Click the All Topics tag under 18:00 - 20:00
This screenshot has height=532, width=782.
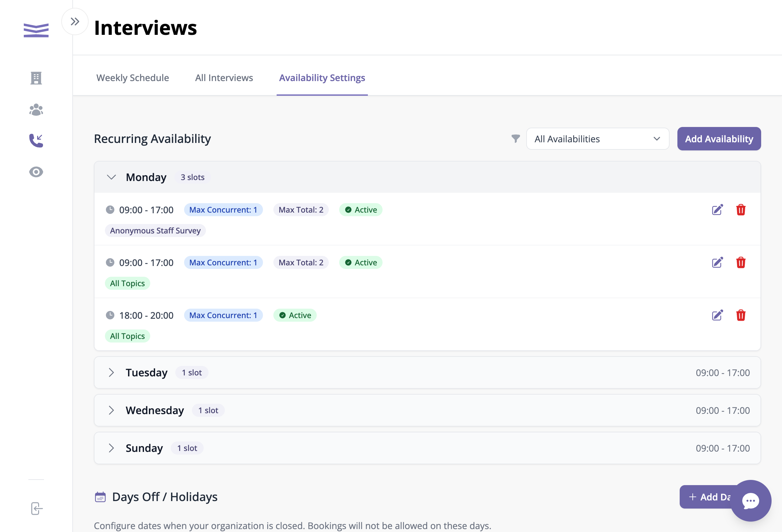pos(127,336)
